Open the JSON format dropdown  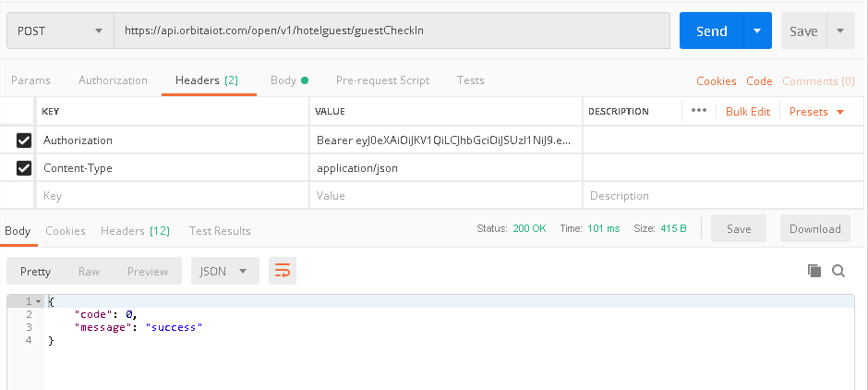pos(224,271)
